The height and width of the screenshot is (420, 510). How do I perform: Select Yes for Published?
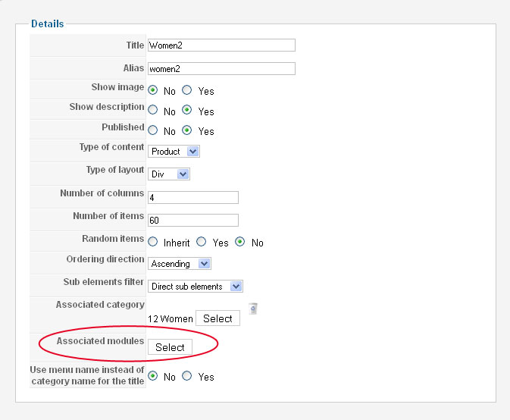[187, 130]
